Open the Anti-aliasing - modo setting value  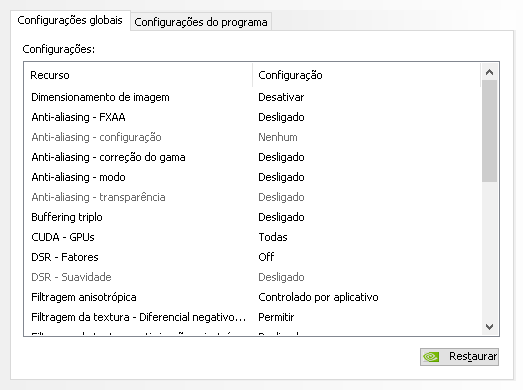click(x=281, y=177)
